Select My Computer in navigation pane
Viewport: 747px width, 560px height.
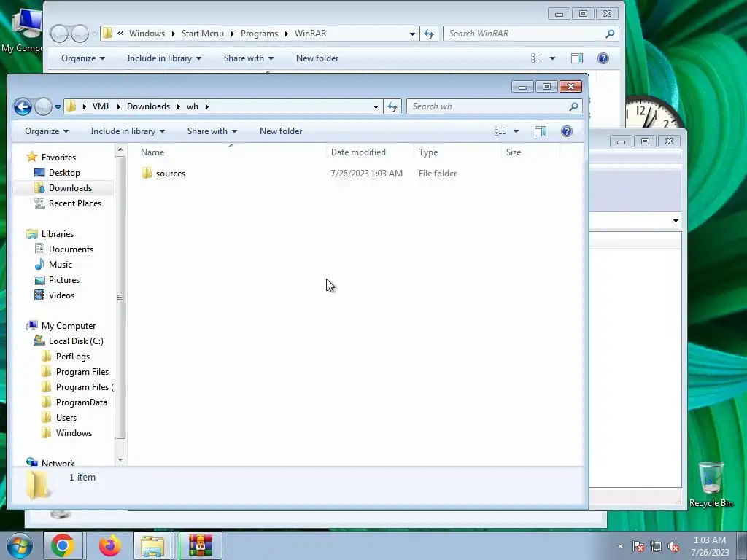(68, 326)
